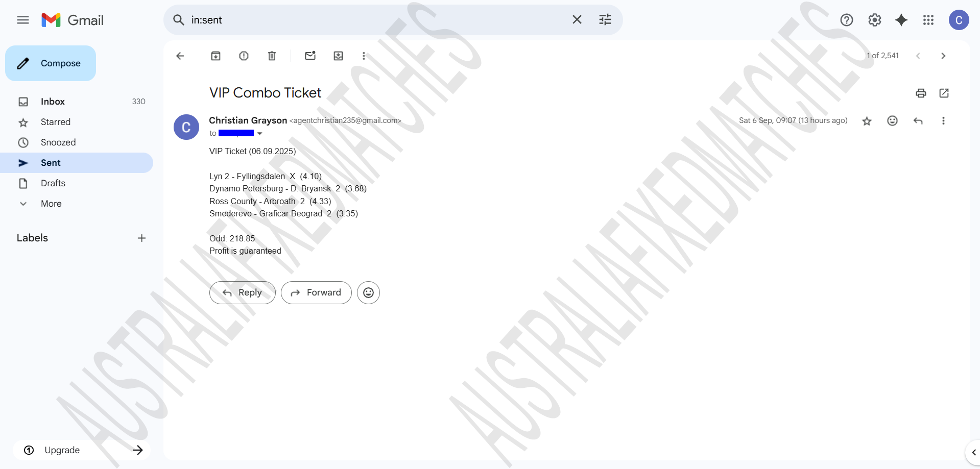This screenshot has height=469, width=980.
Task: Open Settings gear icon
Action: 875,20
